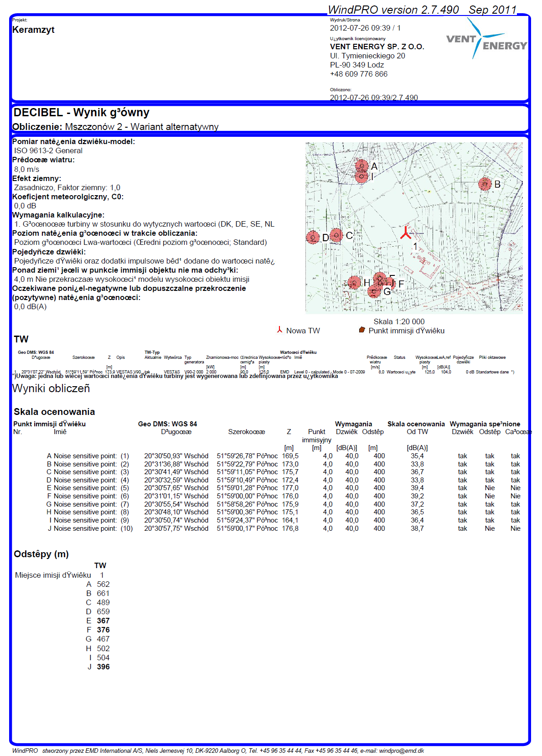Click the print date '2012-07-26 09:39 / 1'
Viewport: 542px width, 756px height.
(365, 28)
